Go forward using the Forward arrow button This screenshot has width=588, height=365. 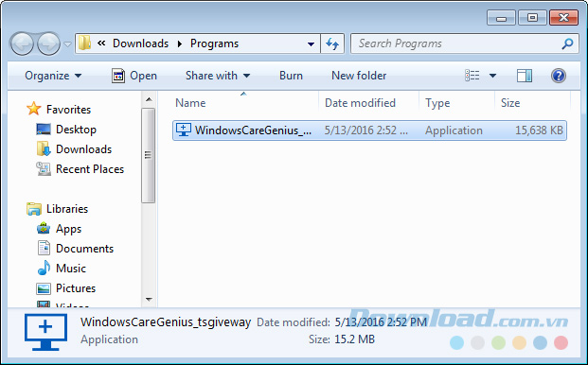coord(48,43)
